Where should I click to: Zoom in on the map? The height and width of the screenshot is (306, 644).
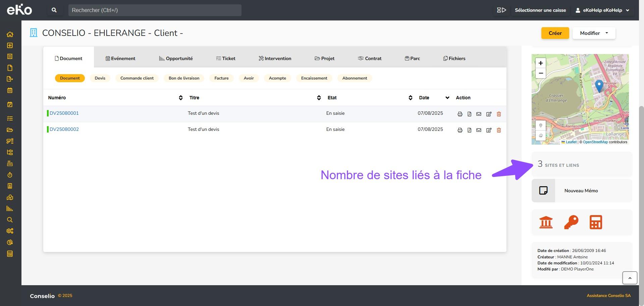pyautogui.click(x=540, y=63)
